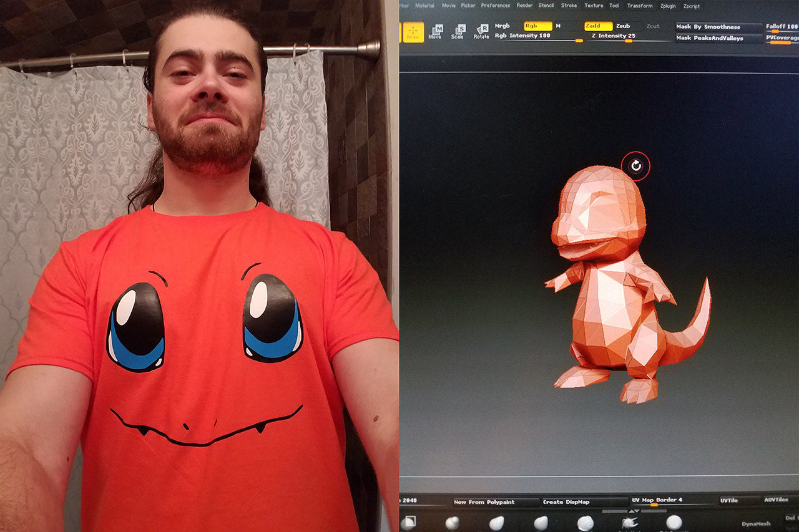Pick the brush thumbnail with square corner marker
This screenshot has height=532, width=799.
click(408, 523)
